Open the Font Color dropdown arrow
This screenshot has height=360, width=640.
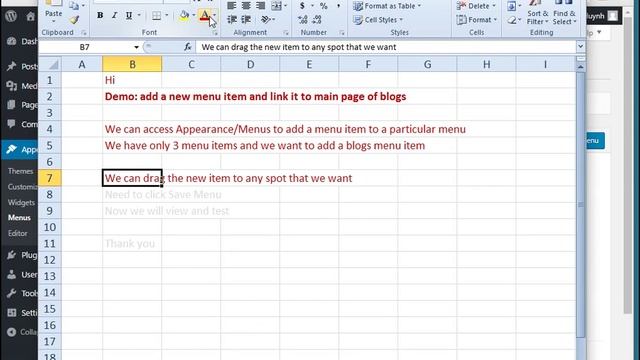point(215,16)
